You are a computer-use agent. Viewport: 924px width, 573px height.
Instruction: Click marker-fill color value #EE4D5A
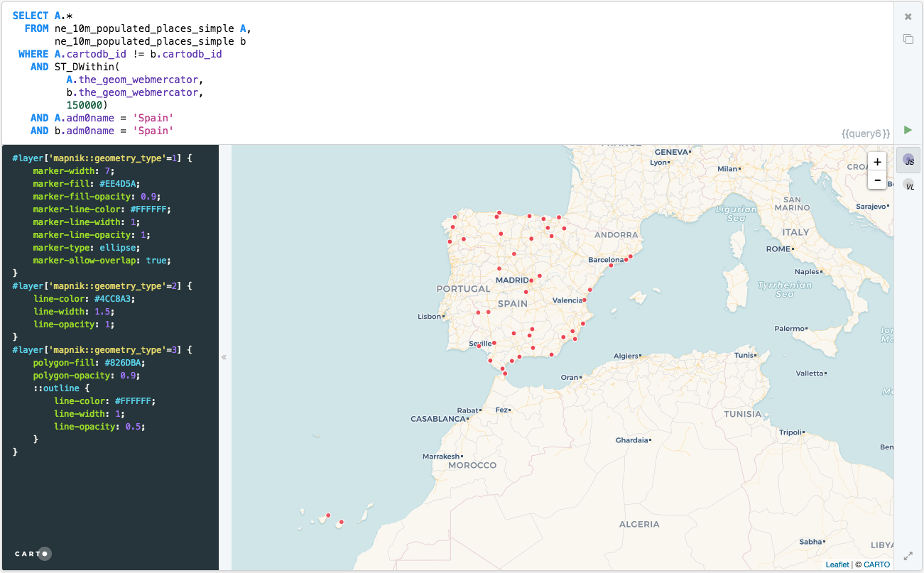coord(119,184)
